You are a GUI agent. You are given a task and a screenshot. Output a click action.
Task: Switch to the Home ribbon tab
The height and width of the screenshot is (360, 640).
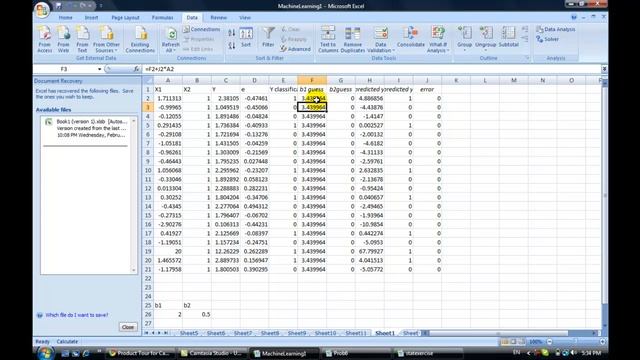pyautogui.click(x=65, y=18)
